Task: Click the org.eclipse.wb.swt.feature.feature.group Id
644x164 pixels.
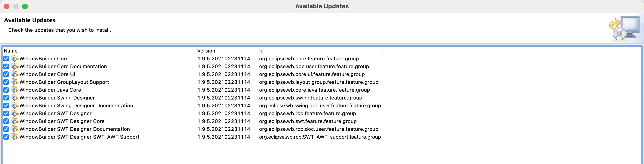Action: pos(308,121)
